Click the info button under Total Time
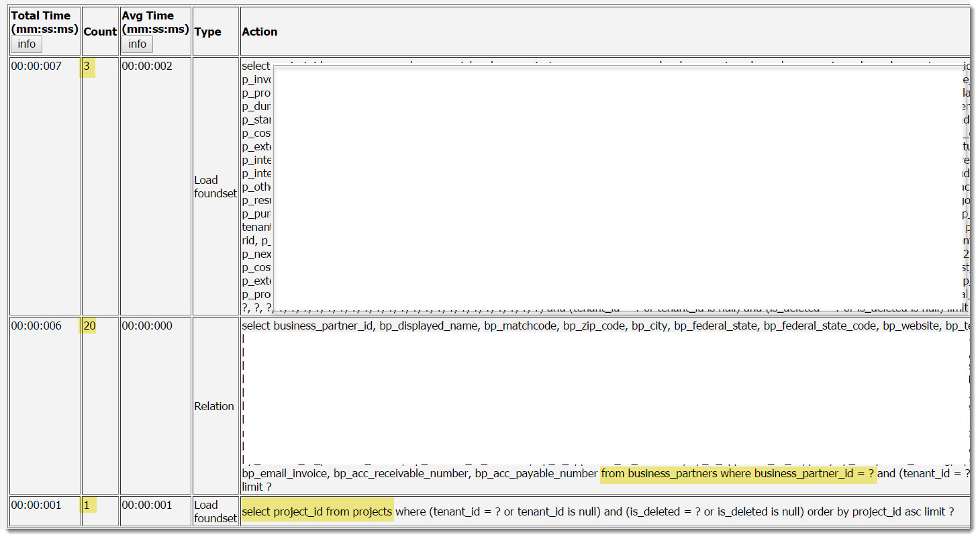Viewport: 980px width, 539px height. point(27,44)
